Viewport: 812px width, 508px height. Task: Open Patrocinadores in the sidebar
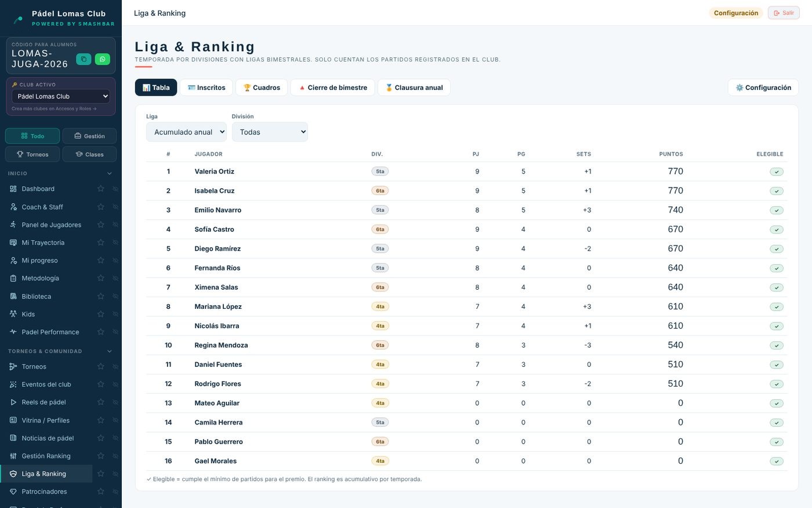click(46, 492)
